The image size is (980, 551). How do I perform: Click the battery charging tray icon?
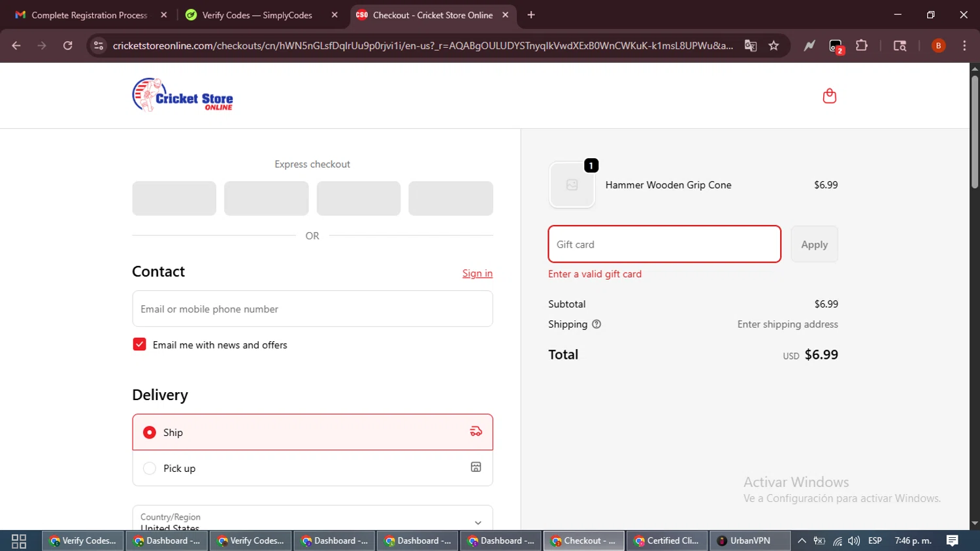point(819,541)
